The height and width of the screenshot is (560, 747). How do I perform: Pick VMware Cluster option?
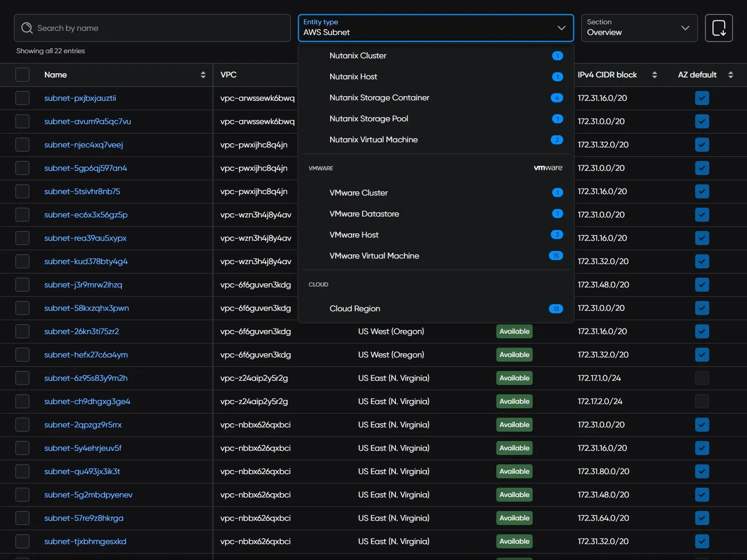[436, 193]
